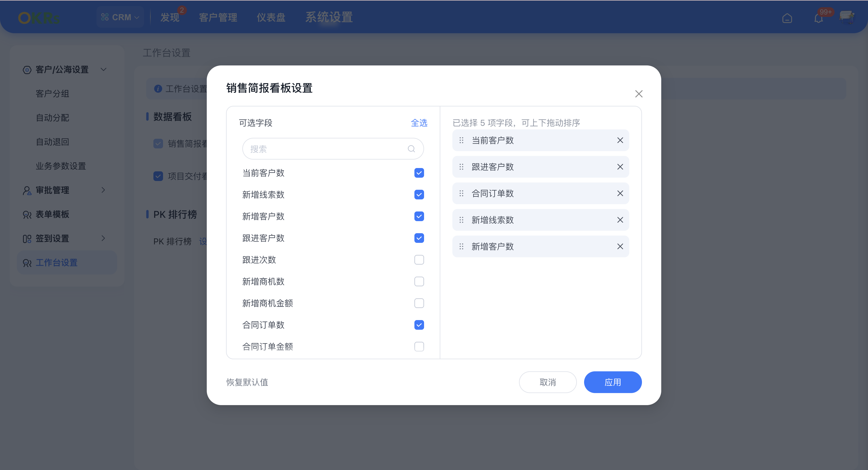Switch to the 仪表盘 tab
Screen dimensions: 868x470
(271, 17)
